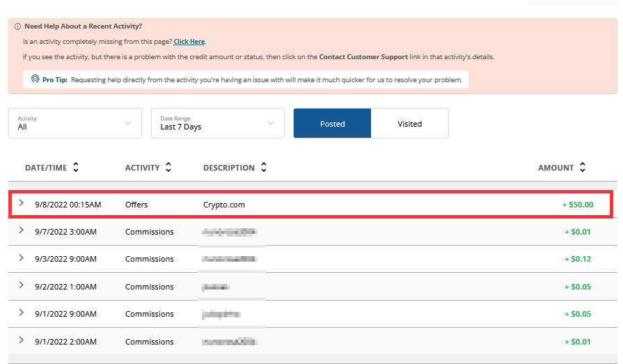Click the 'Click Here' link
Screen dimensions: 623x364
tap(189, 42)
